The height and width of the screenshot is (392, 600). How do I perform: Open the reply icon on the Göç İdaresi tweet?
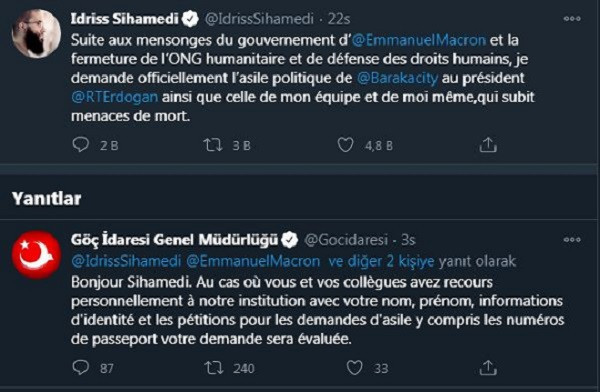(x=80, y=368)
